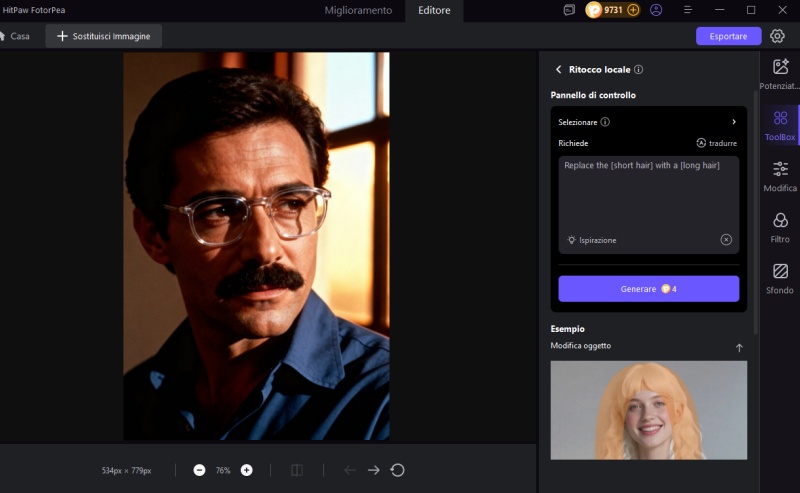Screen dimensions: 800x493
Task: Switch to the Miglioramento tab
Action: coord(358,10)
